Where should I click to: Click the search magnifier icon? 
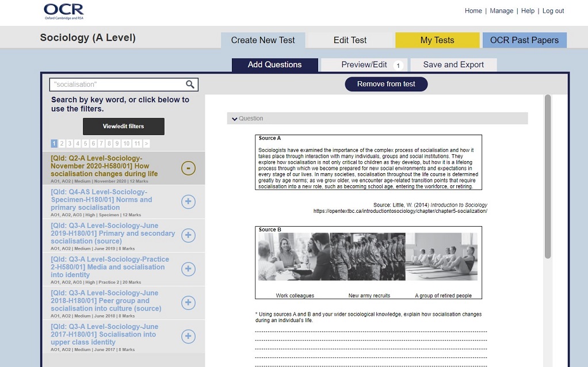pos(190,85)
